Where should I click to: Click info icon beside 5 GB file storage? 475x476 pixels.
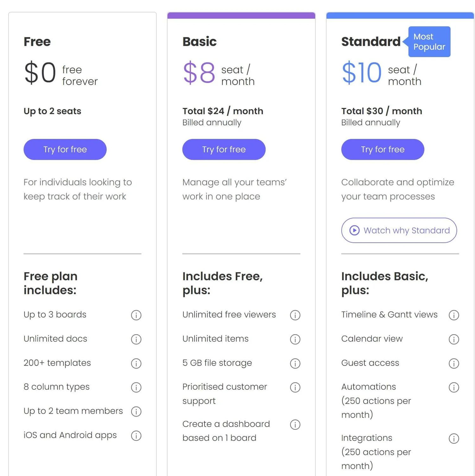coord(295,363)
